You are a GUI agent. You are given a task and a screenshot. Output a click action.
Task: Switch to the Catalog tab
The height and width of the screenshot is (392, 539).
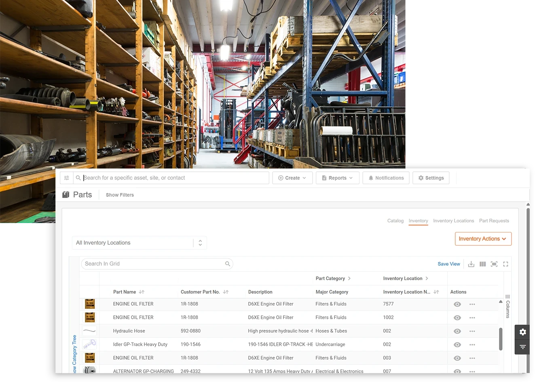click(395, 221)
